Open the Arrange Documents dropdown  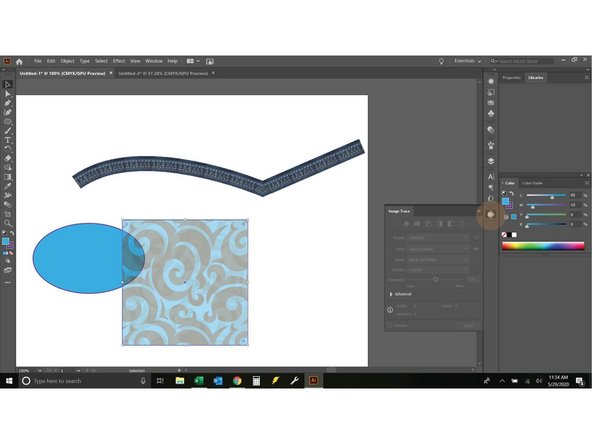click(193, 61)
